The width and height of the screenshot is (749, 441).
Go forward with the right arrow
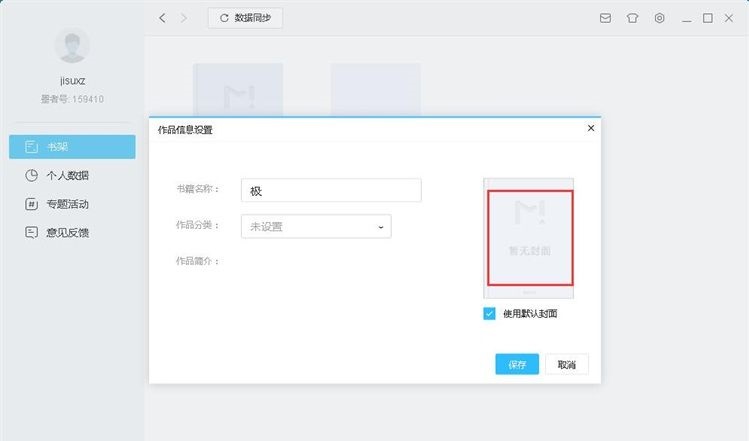[184, 18]
